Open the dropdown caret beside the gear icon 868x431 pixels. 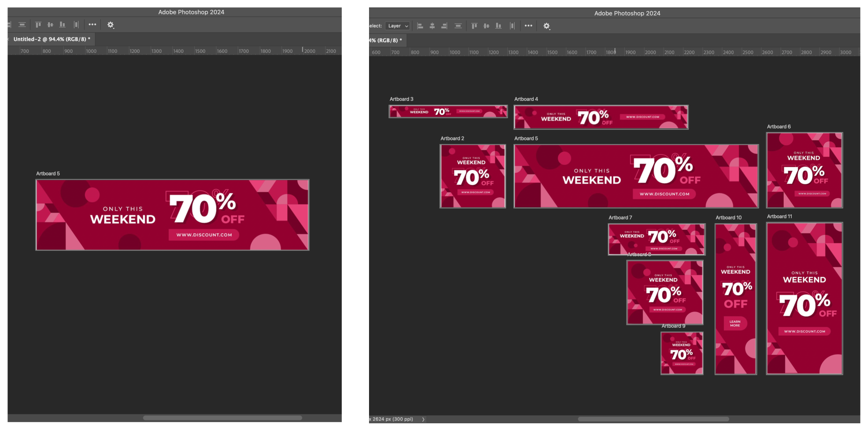tap(550, 30)
